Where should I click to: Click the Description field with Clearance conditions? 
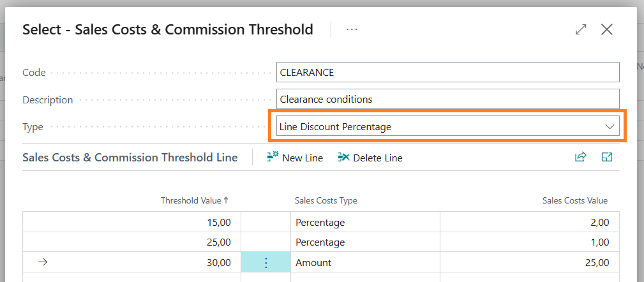[447, 100]
